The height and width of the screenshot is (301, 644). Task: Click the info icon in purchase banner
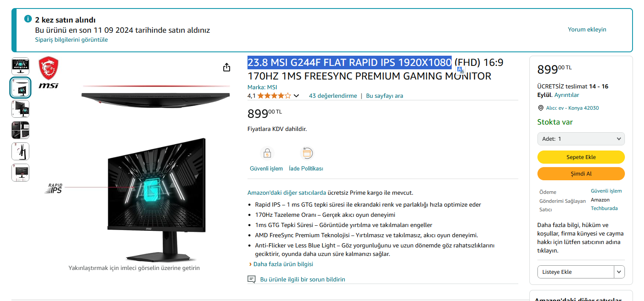pyautogui.click(x=28, y=19)
